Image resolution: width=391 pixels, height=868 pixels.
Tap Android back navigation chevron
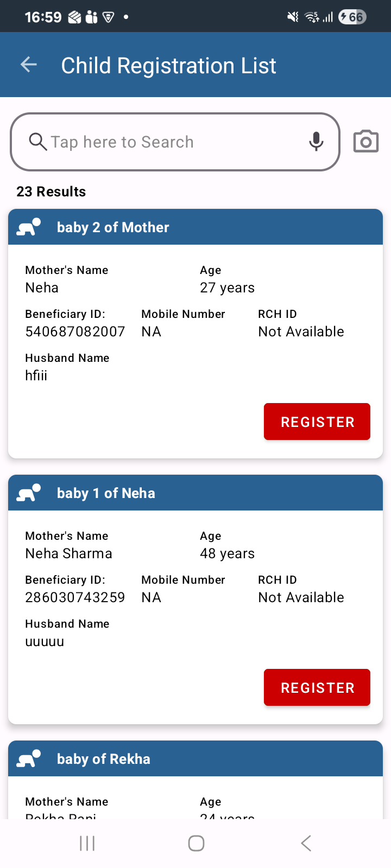click(306, 843)
